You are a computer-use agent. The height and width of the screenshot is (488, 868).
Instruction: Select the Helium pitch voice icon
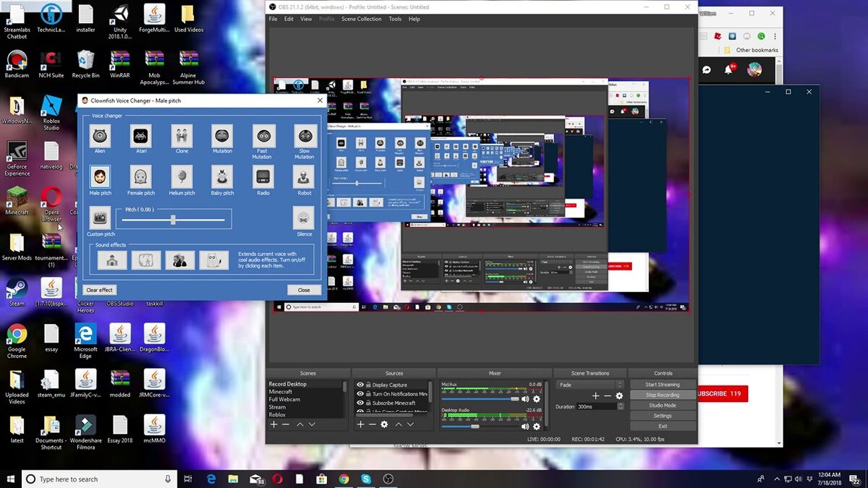coord(182,176)
